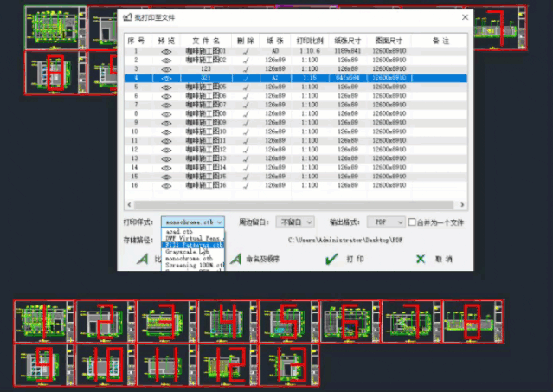Screen dimensions: 553x392
Task: Open the monochrome.ctb print style dropdown
Action: pos(193,222)
